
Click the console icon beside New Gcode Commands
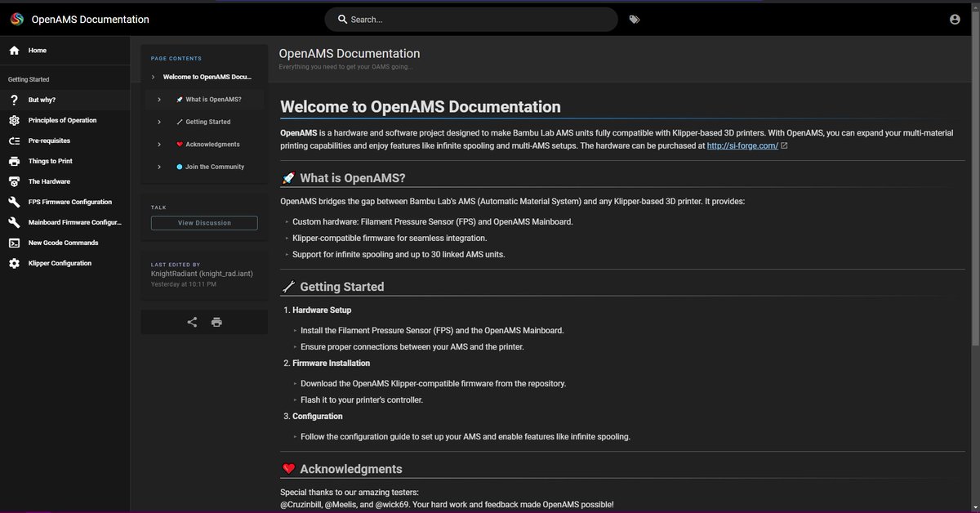[14, 243]
